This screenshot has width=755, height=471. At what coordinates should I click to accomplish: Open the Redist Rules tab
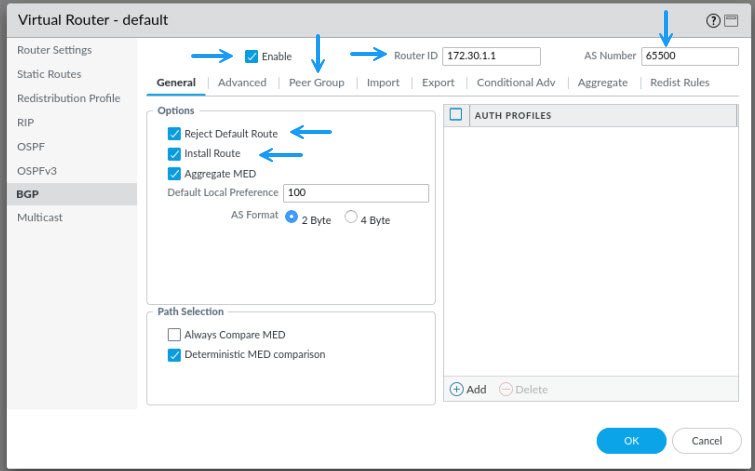[679, 82]
